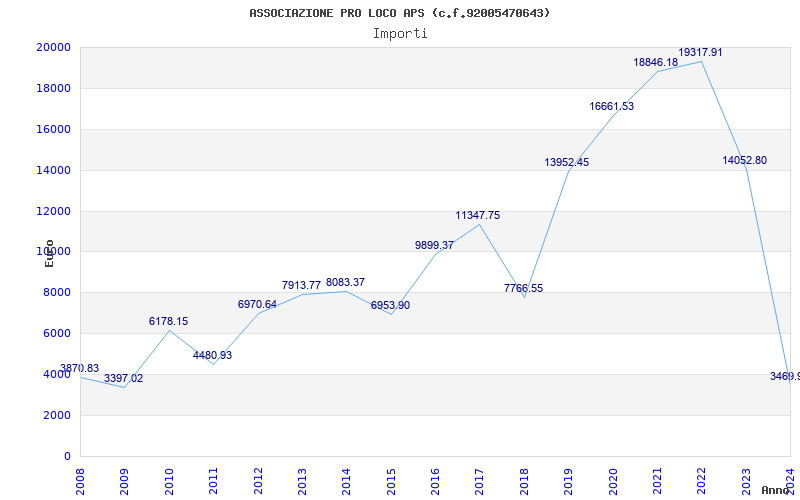Select x-axis year 2014
Screen dimensions: 800x500
pyautogui.click(x=346, y=481)
